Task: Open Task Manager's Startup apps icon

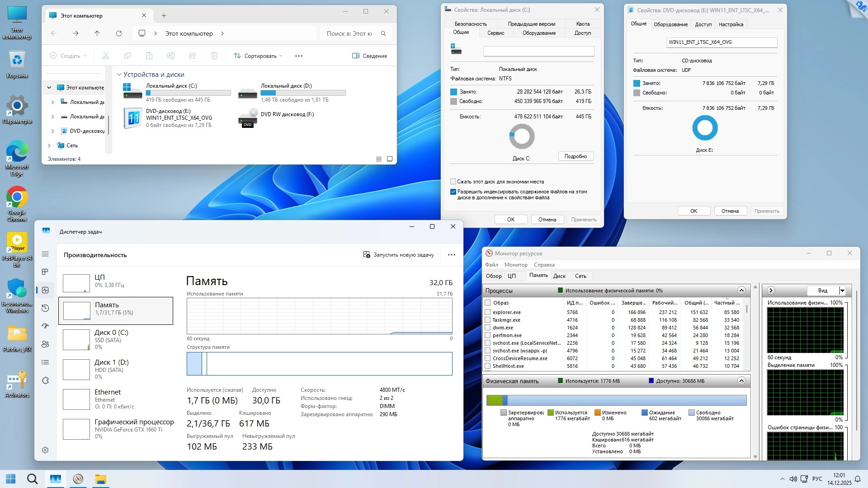Action: tap(45, 326)
